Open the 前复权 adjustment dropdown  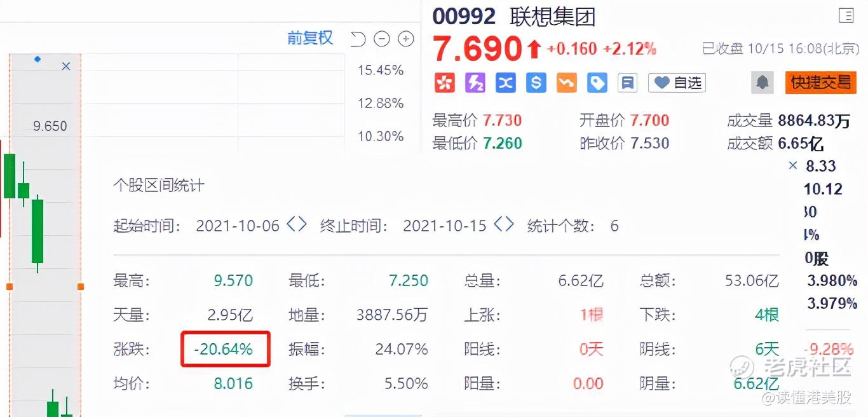[x=310, y=38]
